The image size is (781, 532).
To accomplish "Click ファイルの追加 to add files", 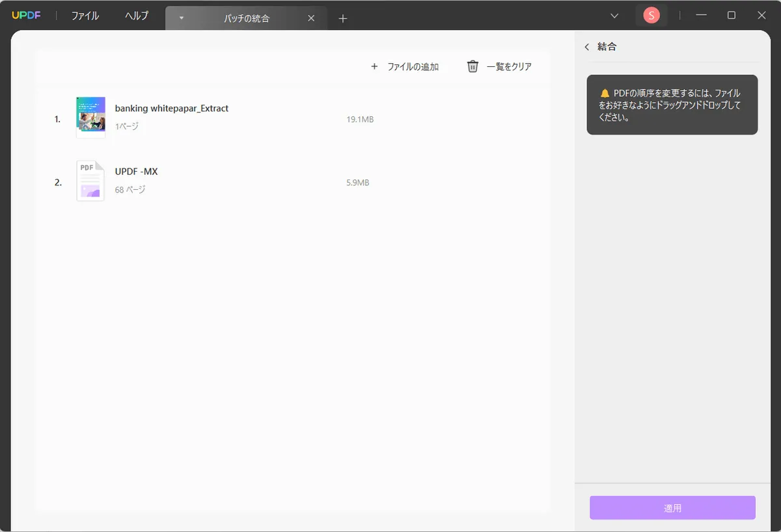I will tap(405, 66).
